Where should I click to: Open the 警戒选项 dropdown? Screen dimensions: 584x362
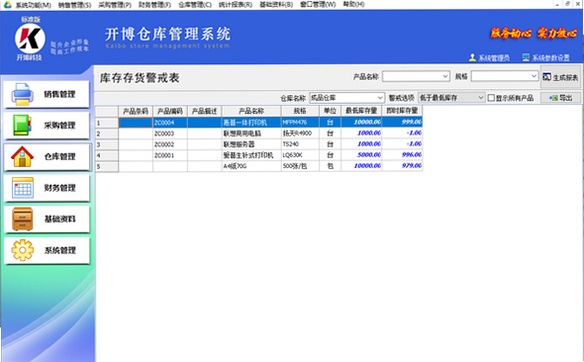[451, 98]
